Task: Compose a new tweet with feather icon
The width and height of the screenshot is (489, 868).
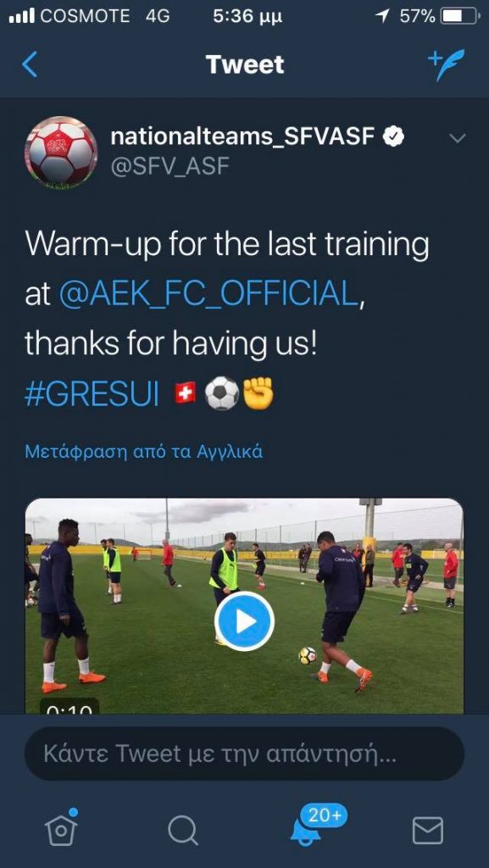Action: [446, 64]
